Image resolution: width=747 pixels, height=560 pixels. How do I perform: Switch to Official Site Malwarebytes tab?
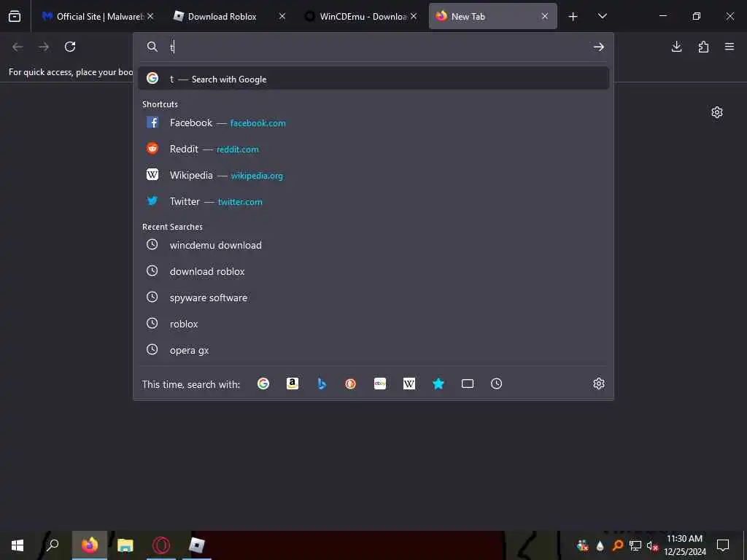click(98, 16)
